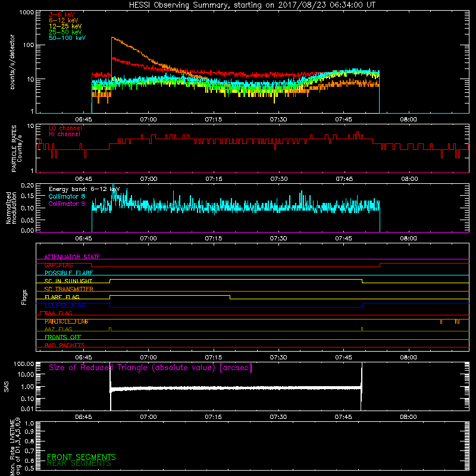Click the REAR SEGMENTS legend label

click(79, 464)
